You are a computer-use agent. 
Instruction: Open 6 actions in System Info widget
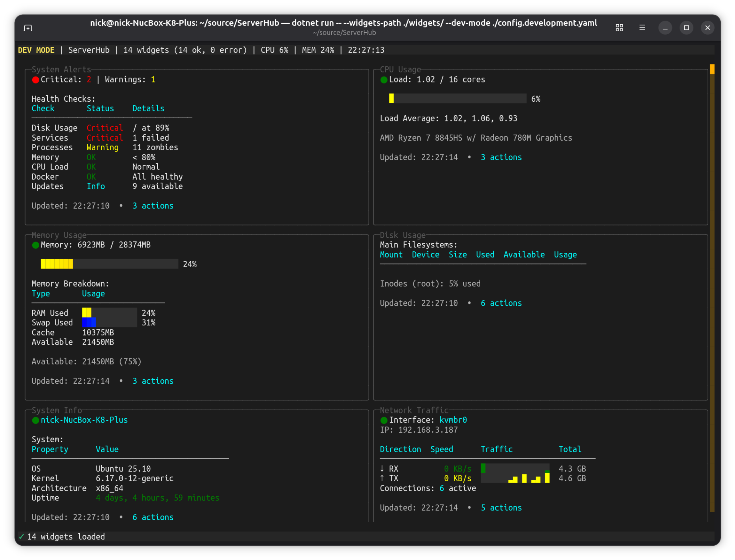pos(153,517)
